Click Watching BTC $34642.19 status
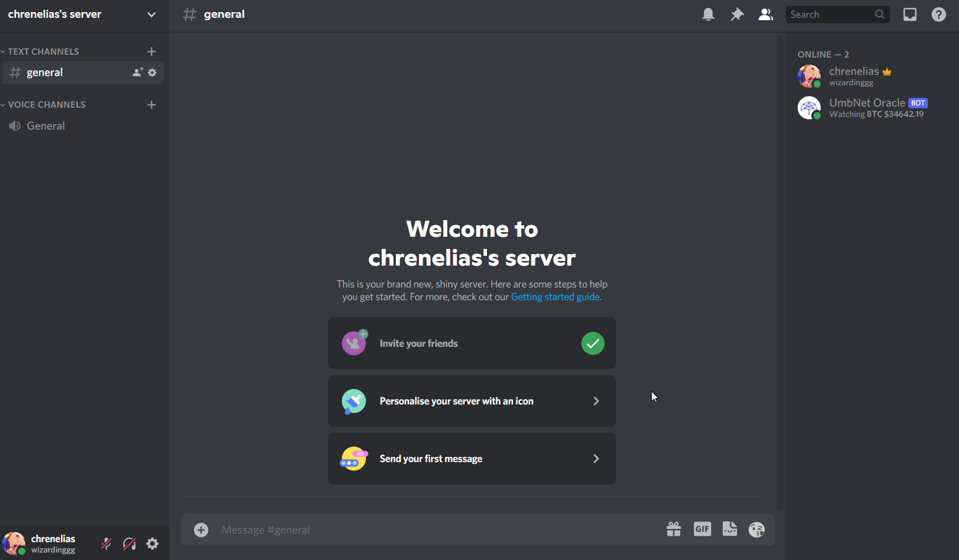959x560 pixels. (877, 114)
